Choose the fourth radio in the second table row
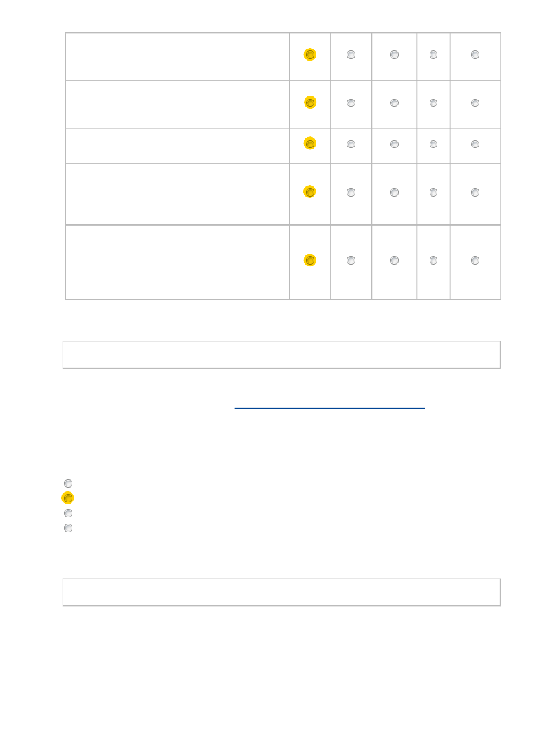This screenshot has height=756, width=535. (433, 103)
